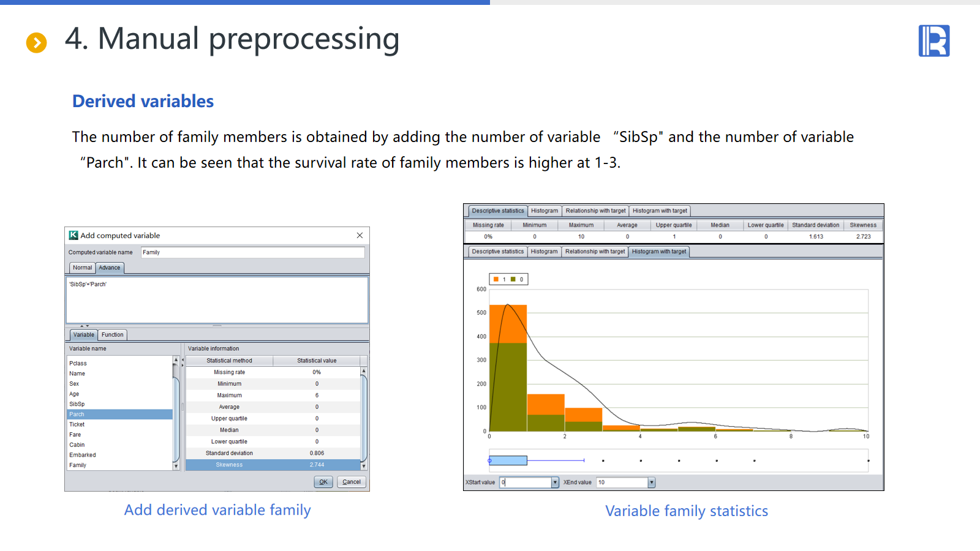This screenshot has height=551, width=980.
Task: Select SibSp in the variable name list
Action: tap(77, 404)
